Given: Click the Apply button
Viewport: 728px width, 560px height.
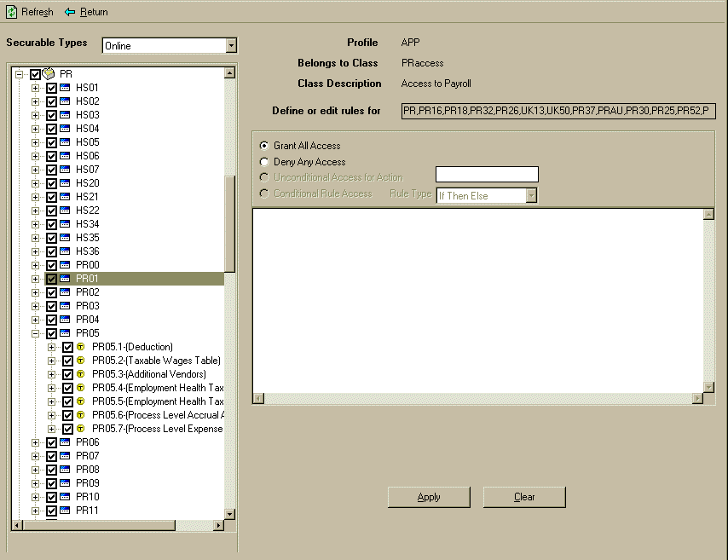Looking at the screenshot, I should pyautogui.click(x=429, y=497).
